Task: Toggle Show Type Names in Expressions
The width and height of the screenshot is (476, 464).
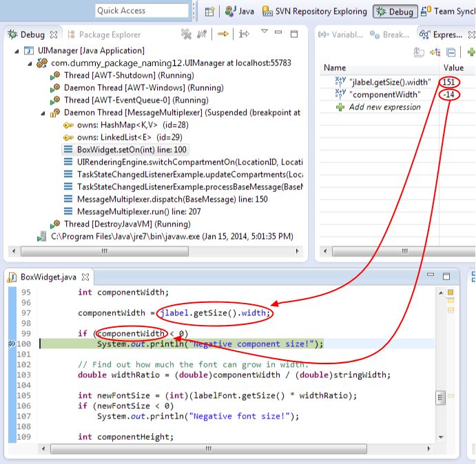Action: [419, 52]
